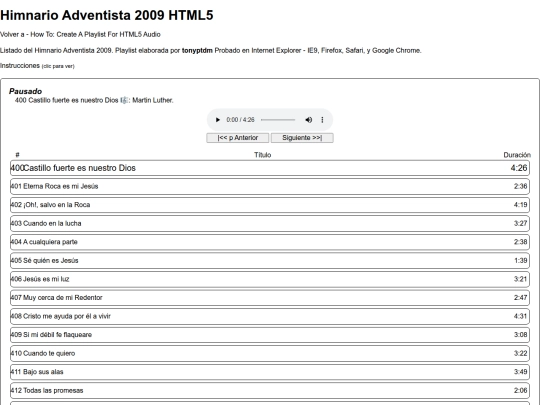
Task: Select track 411 Bajo sus alas
Action: tap(270, 372)
